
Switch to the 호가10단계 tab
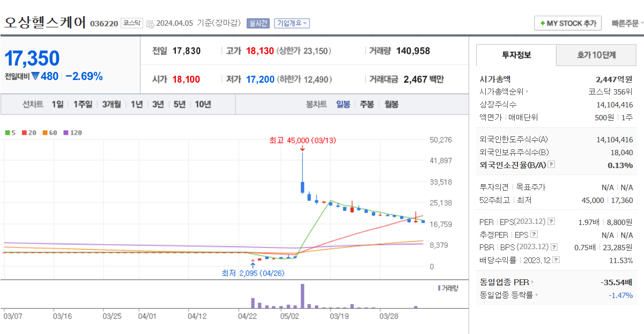pos(596,55)
